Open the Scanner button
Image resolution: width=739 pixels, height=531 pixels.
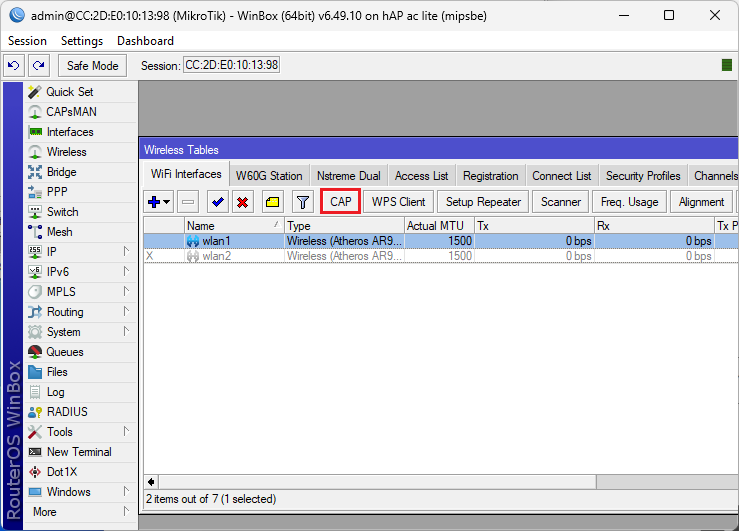coord(561,202)
